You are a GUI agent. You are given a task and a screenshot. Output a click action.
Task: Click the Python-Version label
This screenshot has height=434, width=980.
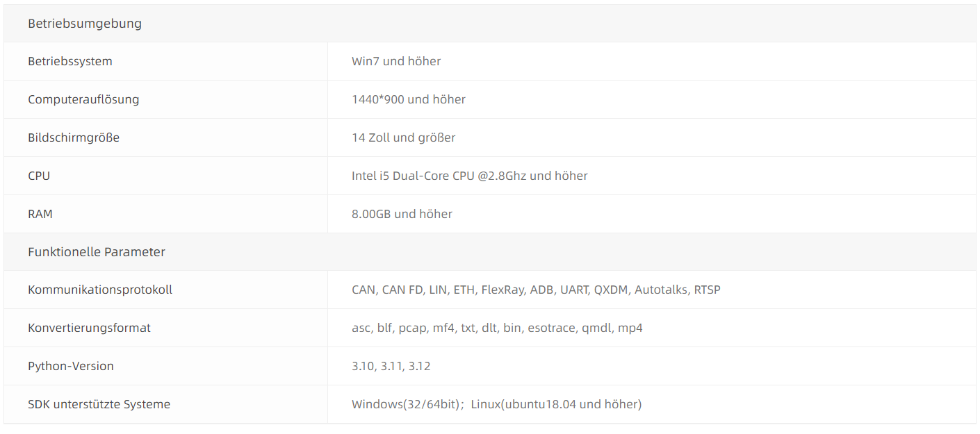click(71, 366)
